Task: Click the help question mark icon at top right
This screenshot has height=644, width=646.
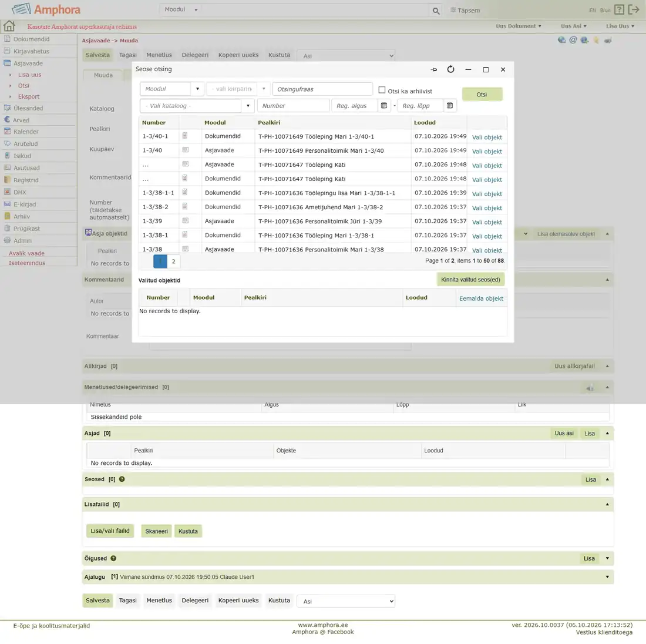Action: 619,9
